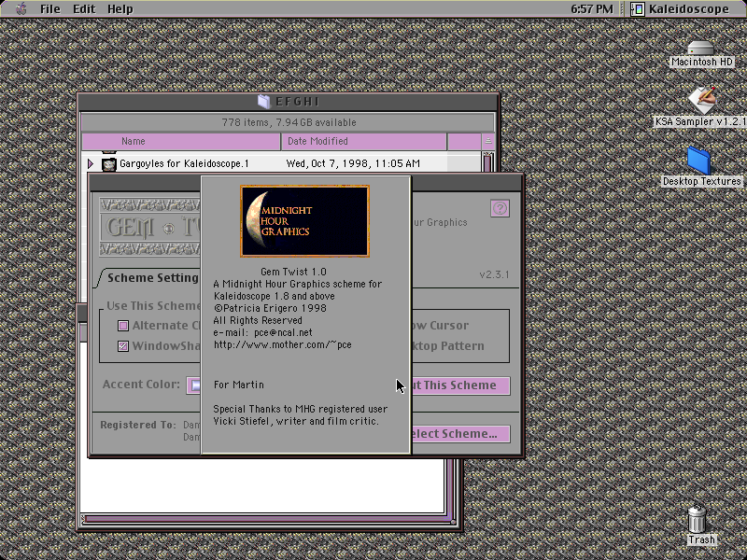Viewport: 747px width, 560px height.
Task: Switch to the Scheme Settings tab
Action: pos(151,277)
